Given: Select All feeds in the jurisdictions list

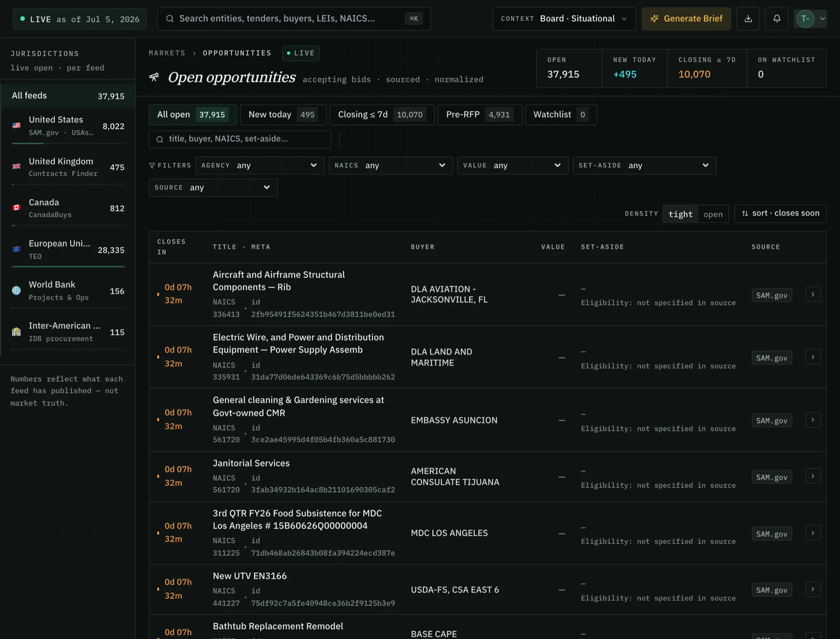Looking at the screenshot, I should pos(68,96).
